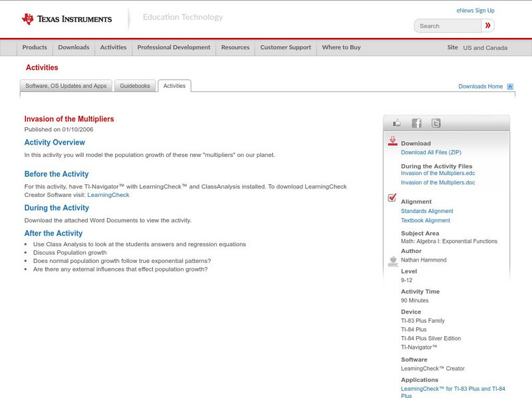Click the red Activities page heading
The image size is (532, 398).
click(42, 68)
